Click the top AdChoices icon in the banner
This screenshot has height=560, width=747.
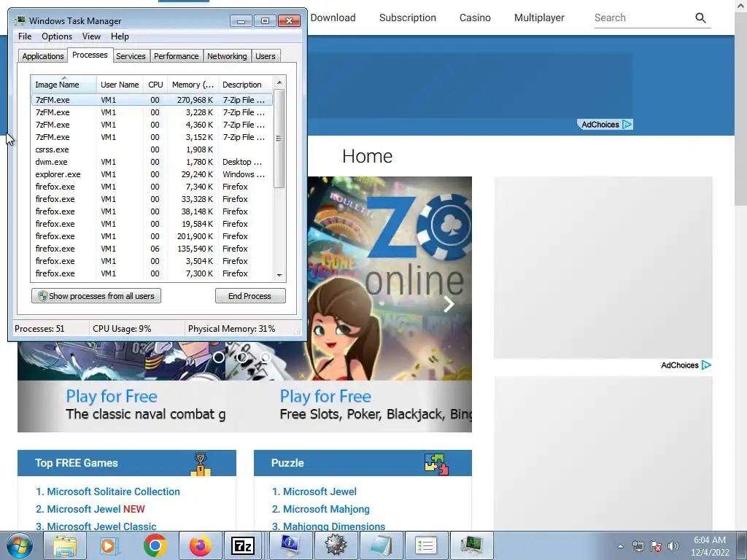point(627,124)
